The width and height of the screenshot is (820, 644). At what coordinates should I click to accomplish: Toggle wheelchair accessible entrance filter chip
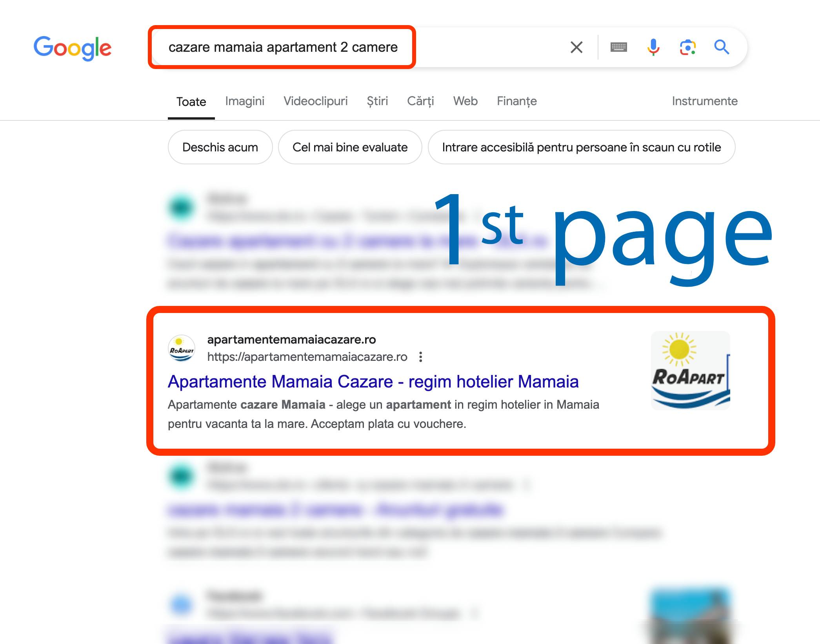pyautogui.click(x=581, y=147)
